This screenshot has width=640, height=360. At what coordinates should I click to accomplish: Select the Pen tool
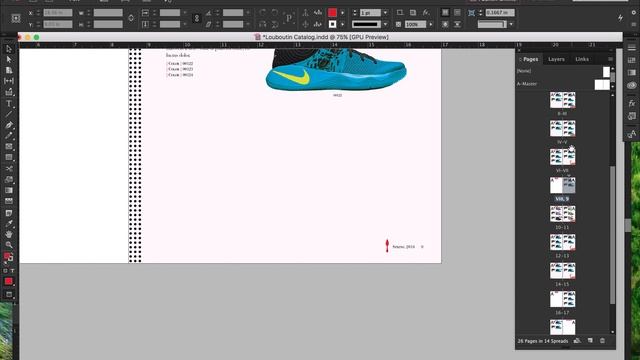[x=9, y=125]
